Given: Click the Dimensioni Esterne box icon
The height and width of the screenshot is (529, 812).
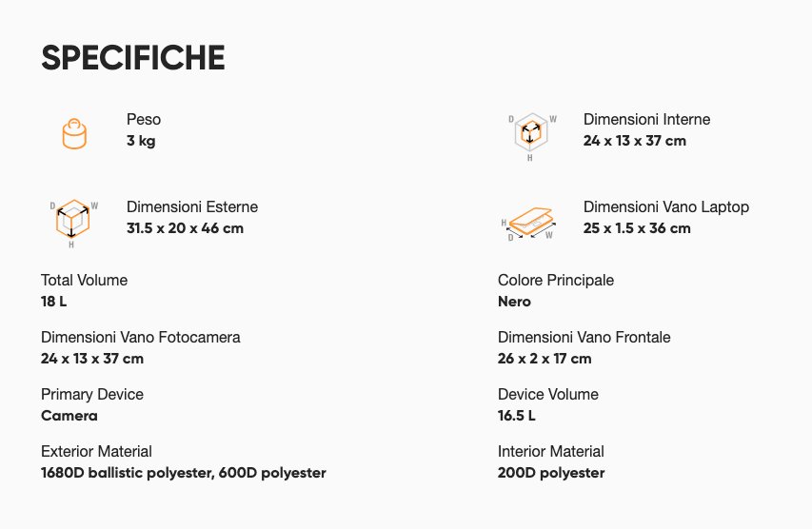Looking at the screenshot, I should [72, 221].
